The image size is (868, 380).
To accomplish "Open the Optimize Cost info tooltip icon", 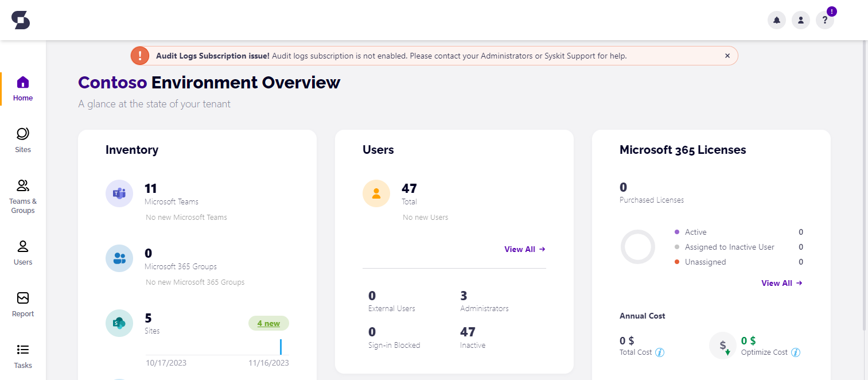I will (x=796, y=352).
